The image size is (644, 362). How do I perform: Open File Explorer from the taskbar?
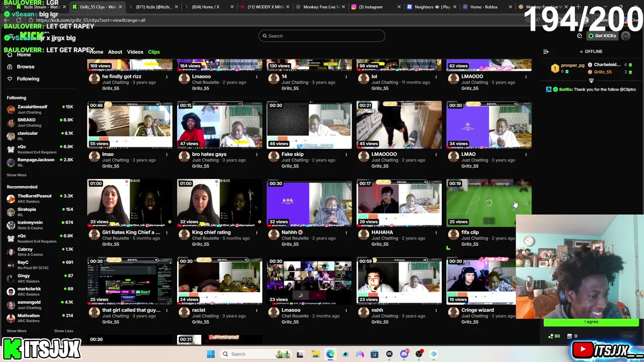pyautogui.click(x=315, y=354)
